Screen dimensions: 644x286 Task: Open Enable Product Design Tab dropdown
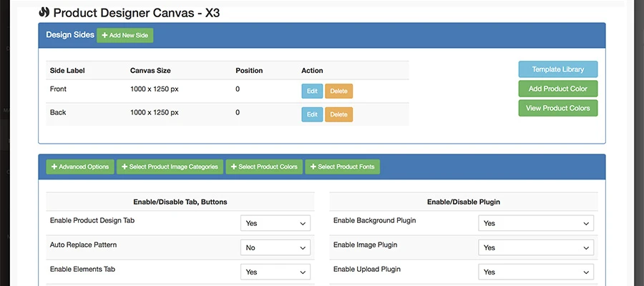(275, 223)
